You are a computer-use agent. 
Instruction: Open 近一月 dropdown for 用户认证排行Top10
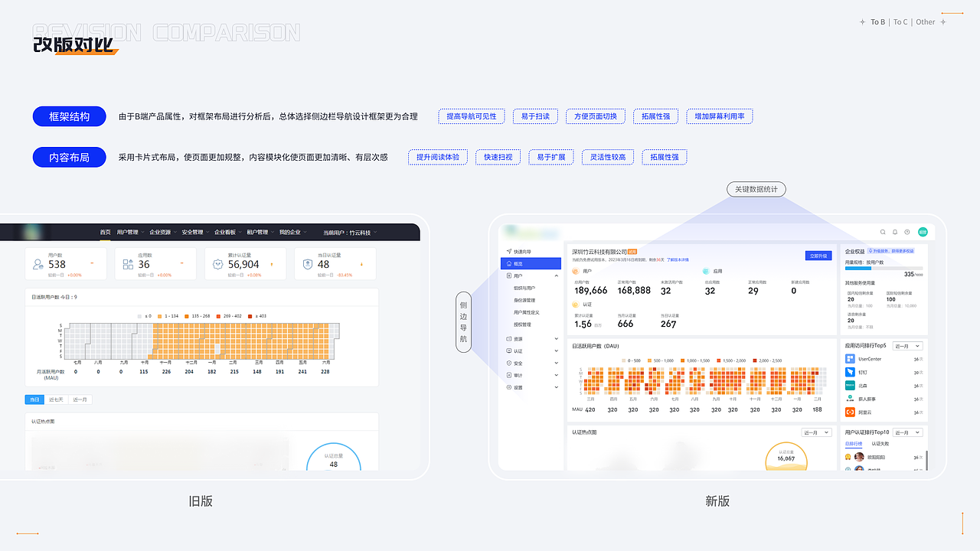click(907, 432)
